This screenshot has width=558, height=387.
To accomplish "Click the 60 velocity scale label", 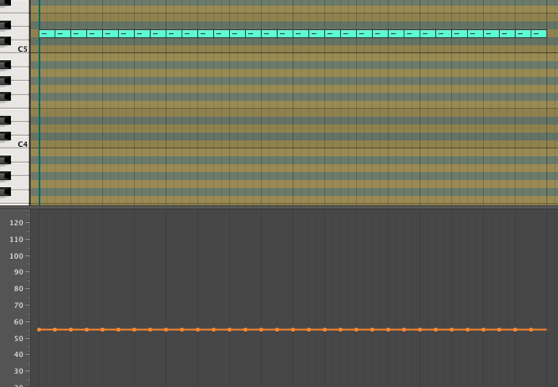I will [19, 322].
